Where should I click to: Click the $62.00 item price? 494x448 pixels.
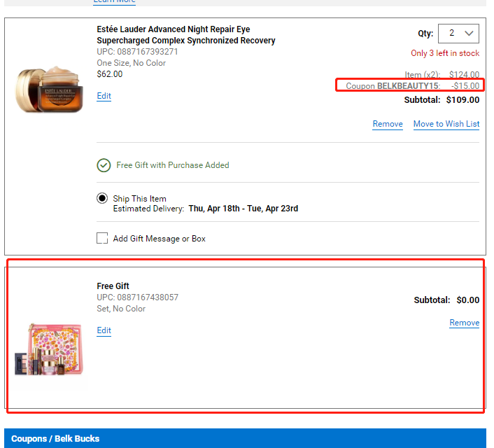110,74
